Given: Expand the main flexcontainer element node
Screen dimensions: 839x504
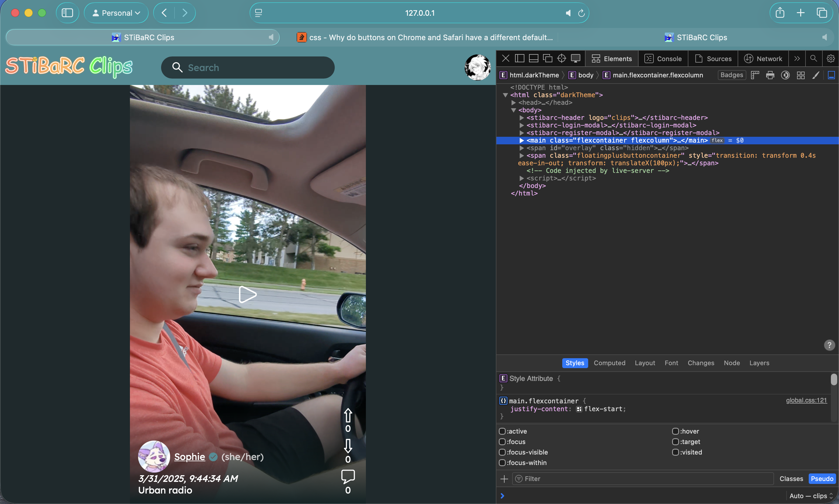Looking at the screenshot, I should (521, 141).
